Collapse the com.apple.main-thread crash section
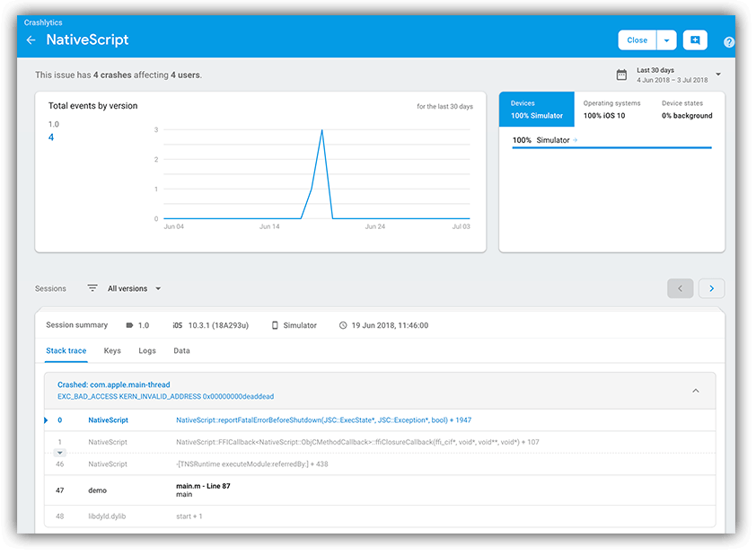This screenshot has width=756, height=556. (695, 390)
